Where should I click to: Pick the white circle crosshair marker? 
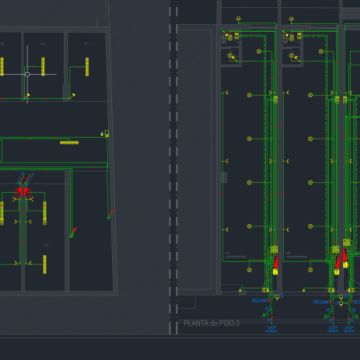pyautogui.click(x=28, y=74)
